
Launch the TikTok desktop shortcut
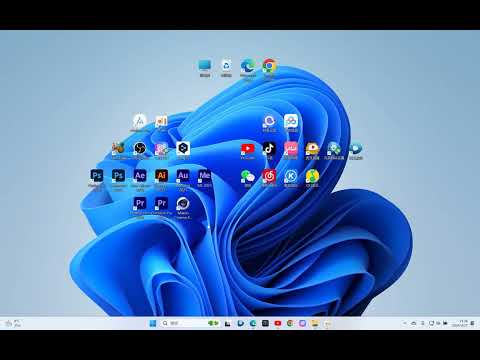(269, 150)
